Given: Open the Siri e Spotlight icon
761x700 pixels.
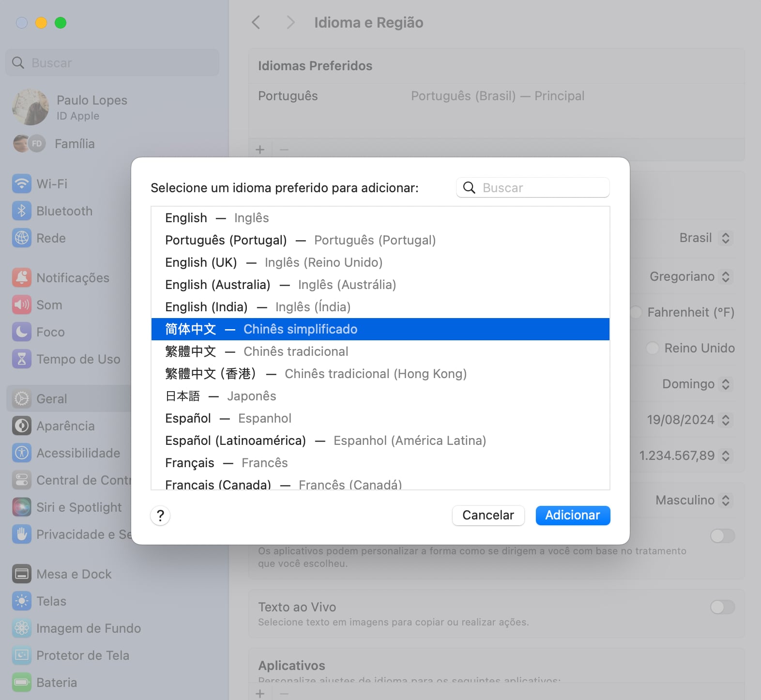Looking at the screenshot, I should point(21,507).
